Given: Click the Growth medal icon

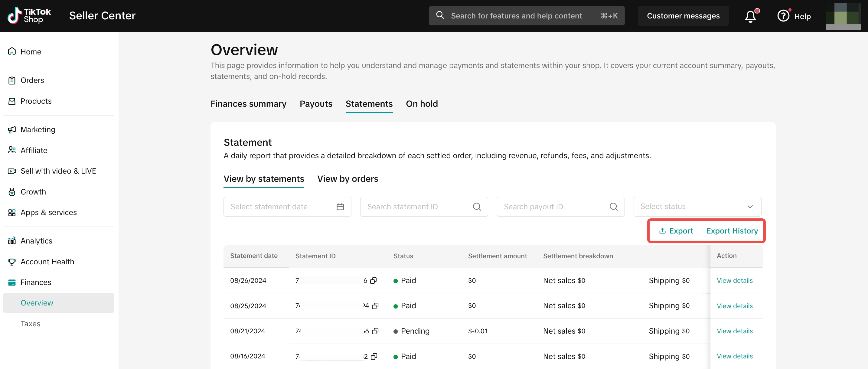Looking at the screenshot, I should [12, 192].
